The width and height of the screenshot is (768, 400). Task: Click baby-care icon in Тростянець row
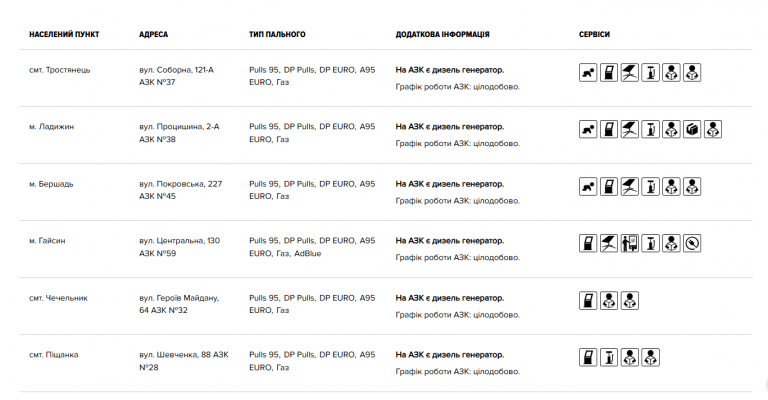pos(588,72)
